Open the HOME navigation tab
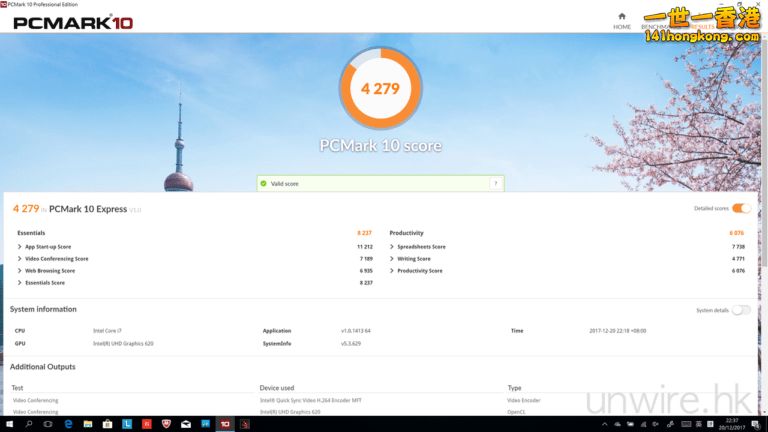This screenshot has width=768, height=432. tap(622, 22)
